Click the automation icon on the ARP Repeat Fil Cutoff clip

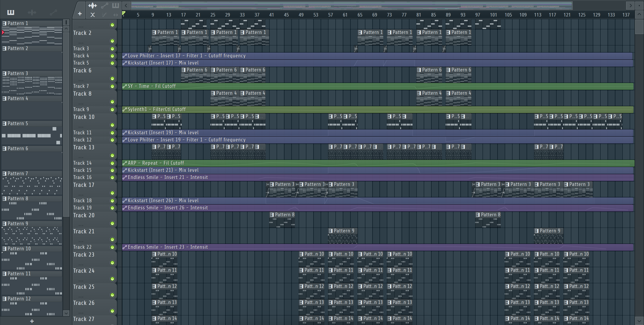coord(125,163)
